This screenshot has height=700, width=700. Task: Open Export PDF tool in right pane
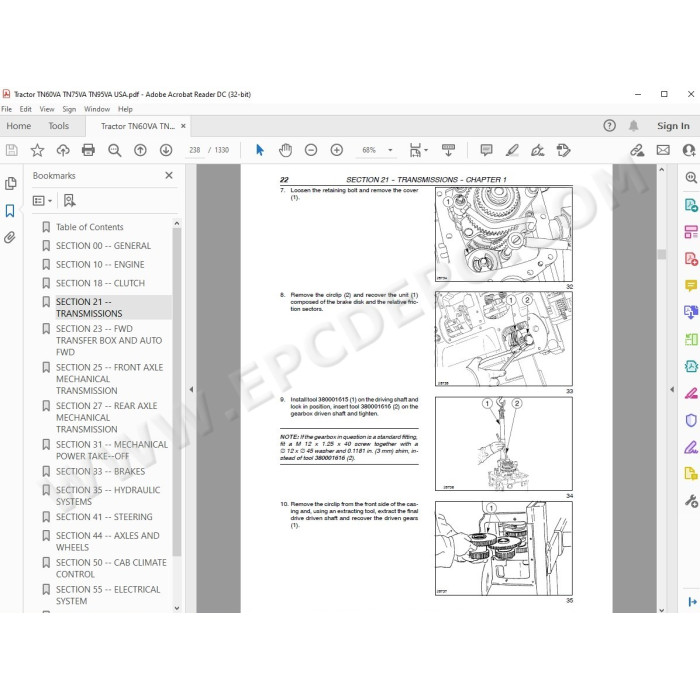(x=691, y=205)
